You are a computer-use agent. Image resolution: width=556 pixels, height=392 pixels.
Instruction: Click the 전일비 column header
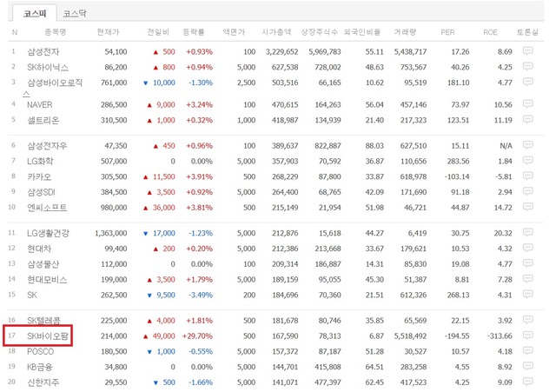click(158, 32)
